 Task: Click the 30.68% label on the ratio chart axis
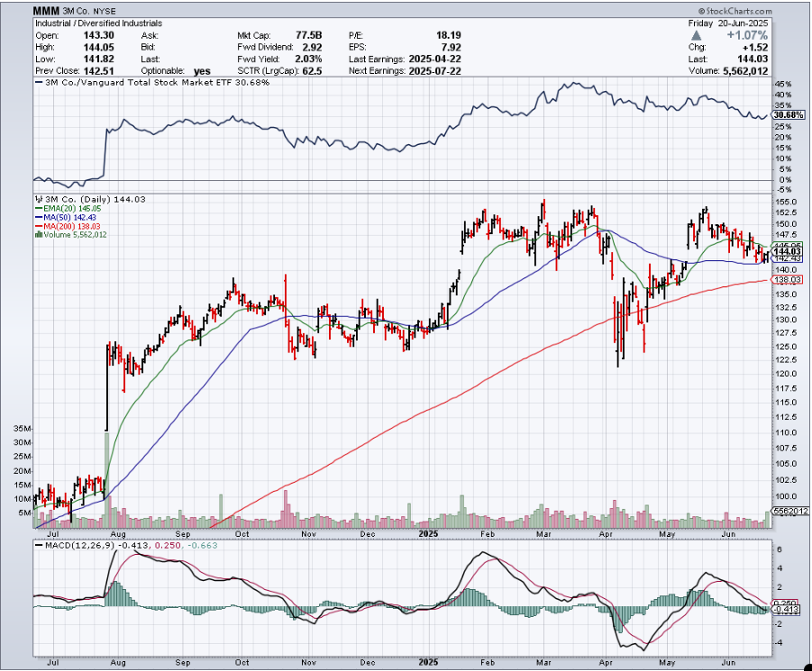pos(789,115)
